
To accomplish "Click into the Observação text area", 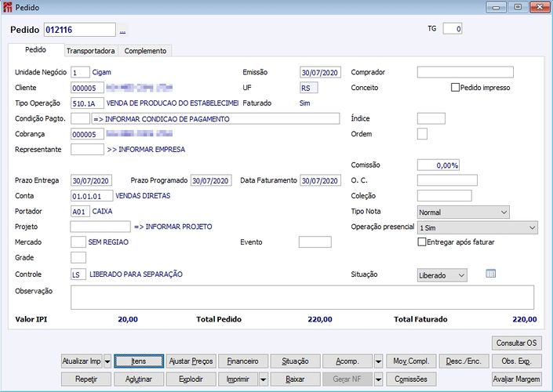I will [x=302, y=297].
